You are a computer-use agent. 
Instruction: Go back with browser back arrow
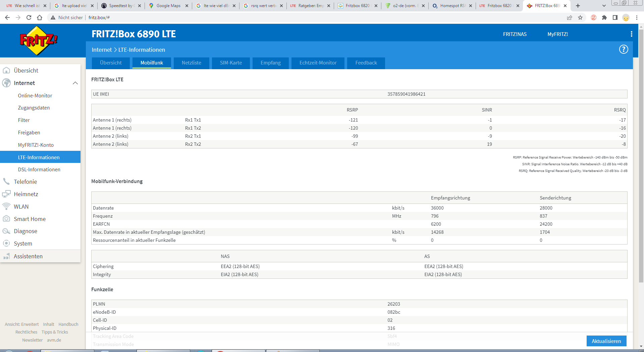(7, 17)
